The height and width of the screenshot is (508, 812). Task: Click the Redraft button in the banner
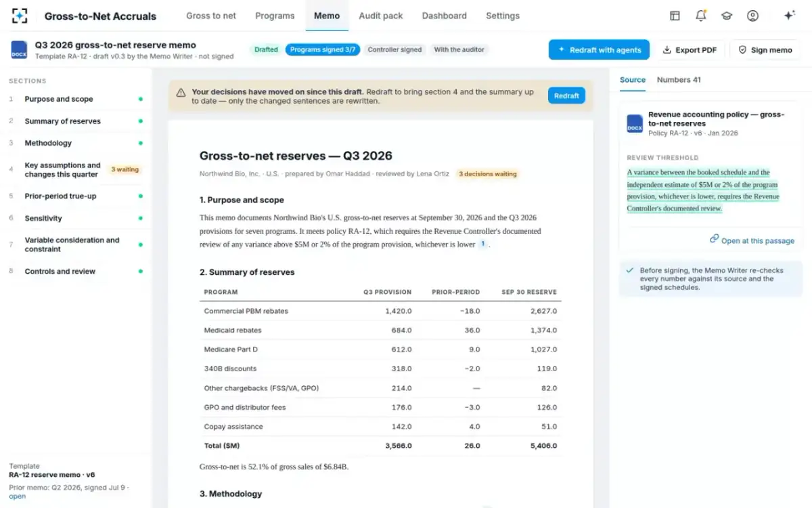566,96
